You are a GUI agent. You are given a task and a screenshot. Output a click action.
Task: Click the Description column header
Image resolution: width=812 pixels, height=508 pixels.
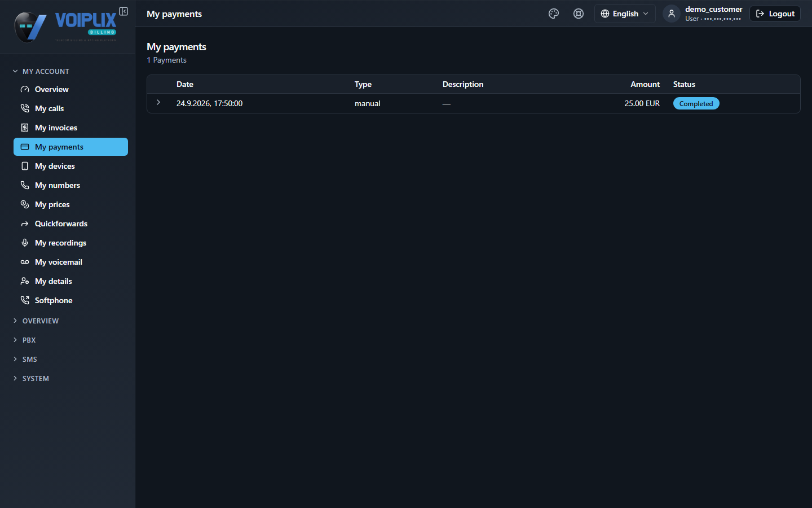(463, 84)
